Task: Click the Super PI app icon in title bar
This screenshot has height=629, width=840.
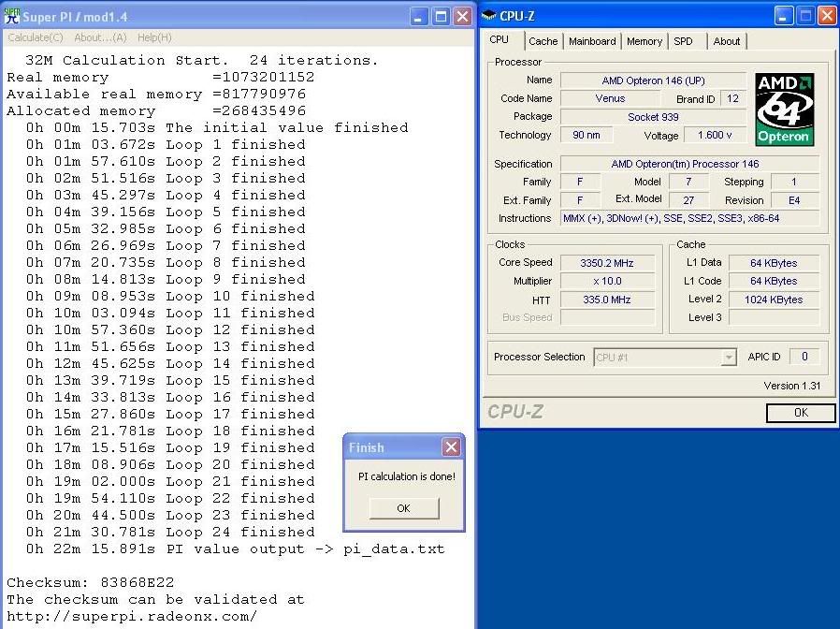Action: click(12, 16)
